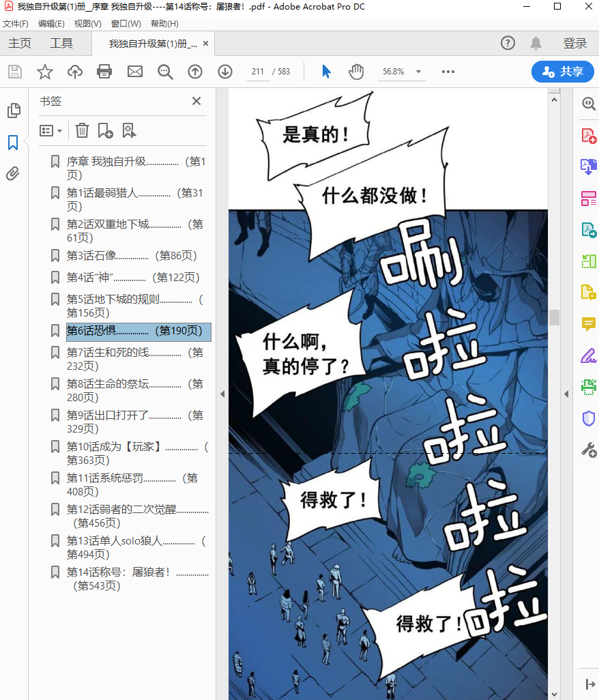Open Scan & OCR tool icon in right pane

[588, 387]
